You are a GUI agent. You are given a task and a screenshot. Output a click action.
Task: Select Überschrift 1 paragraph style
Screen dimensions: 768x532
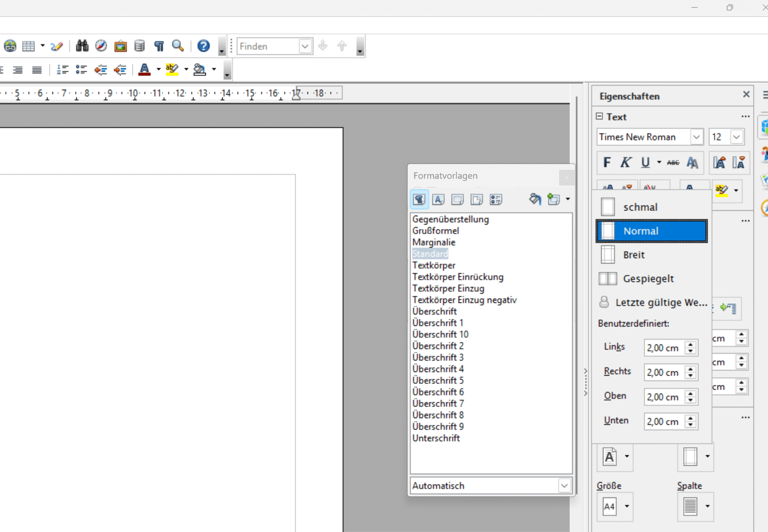point(438,323)
